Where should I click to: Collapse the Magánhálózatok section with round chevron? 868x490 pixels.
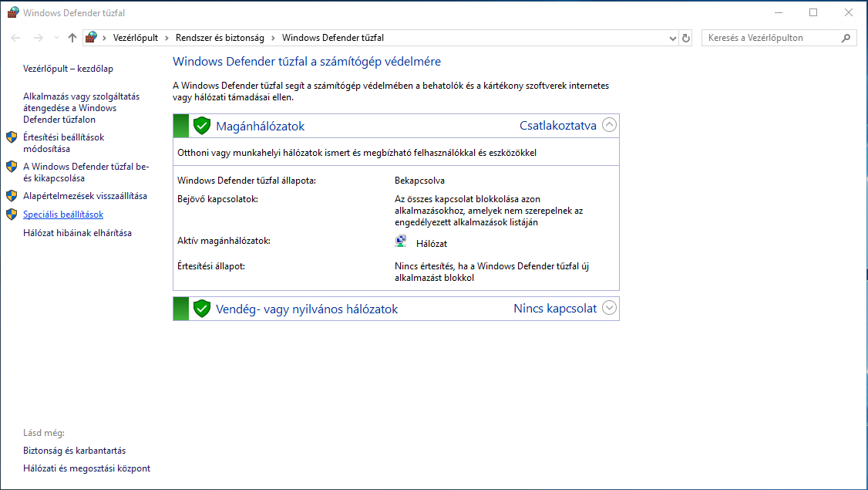pyautogui.click(x=609, y=125)
